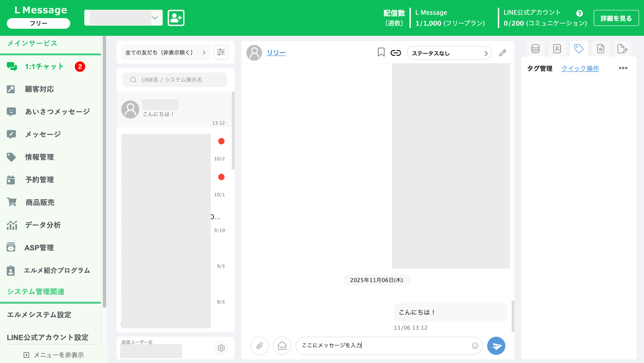Image resolution: width=644 pixels, height=363 pixels.
Task: Click メニューを非表示 to hide menu
Action: 54,355
